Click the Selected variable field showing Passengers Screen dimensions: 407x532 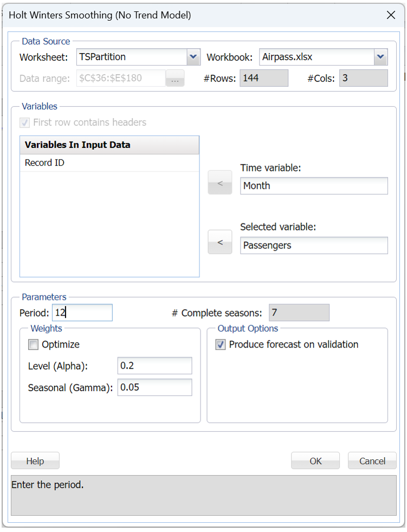[x=314, y=246]
